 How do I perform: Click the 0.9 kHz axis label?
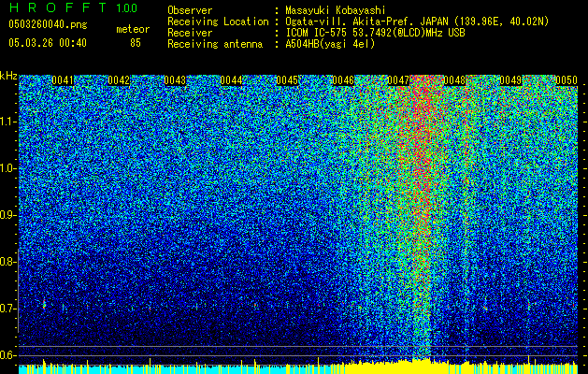8,215
